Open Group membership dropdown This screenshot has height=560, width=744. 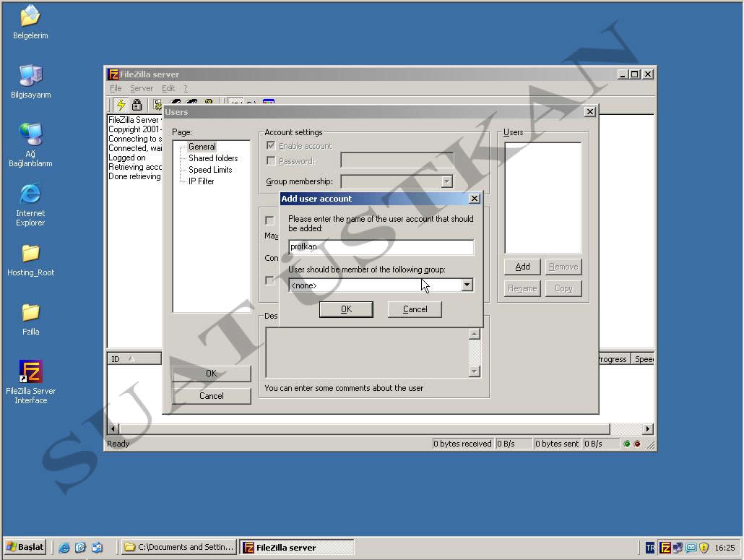(x=446, y=181)
